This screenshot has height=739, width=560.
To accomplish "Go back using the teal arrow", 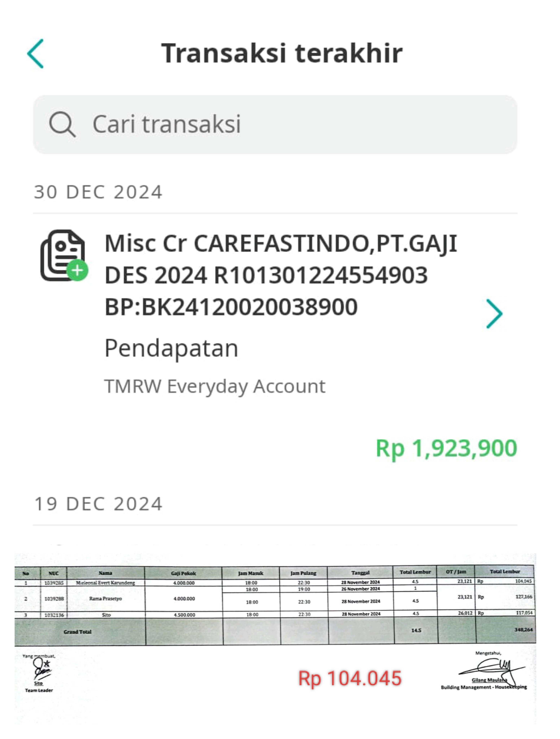I will click(x=35, y=53).
